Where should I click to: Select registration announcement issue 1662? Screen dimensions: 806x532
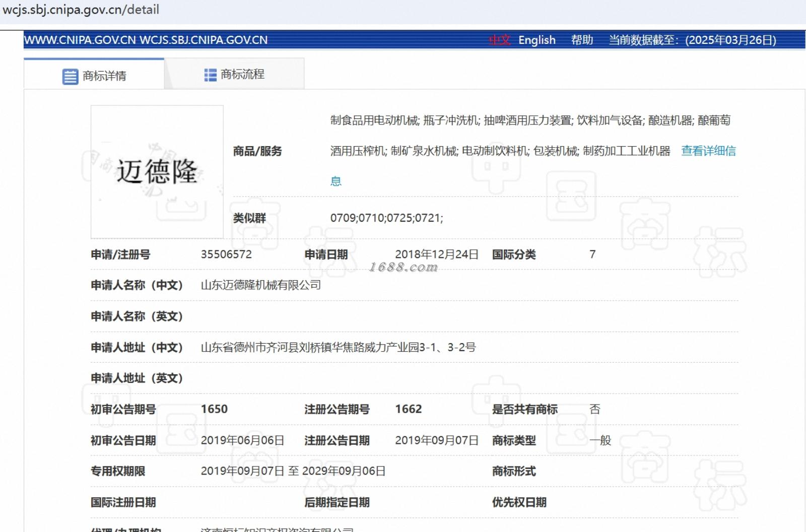(409, 409)
